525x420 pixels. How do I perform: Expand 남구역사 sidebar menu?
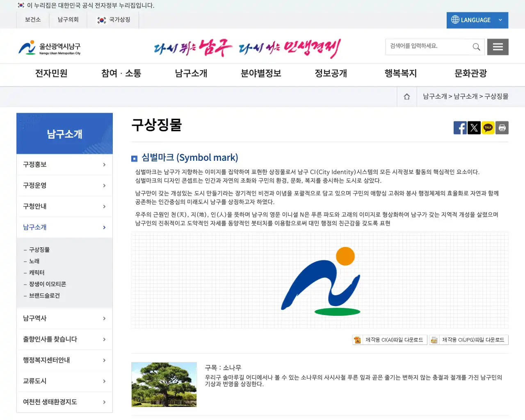(64, 318)
